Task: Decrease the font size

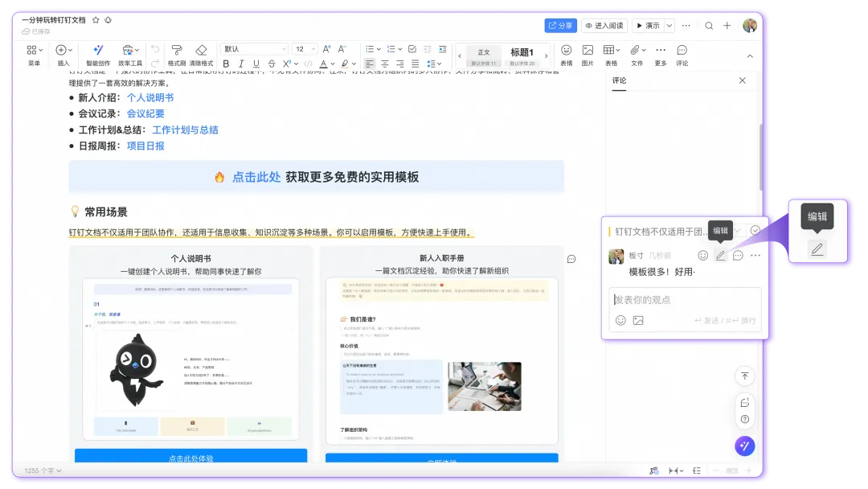Action: coord(342,49)
